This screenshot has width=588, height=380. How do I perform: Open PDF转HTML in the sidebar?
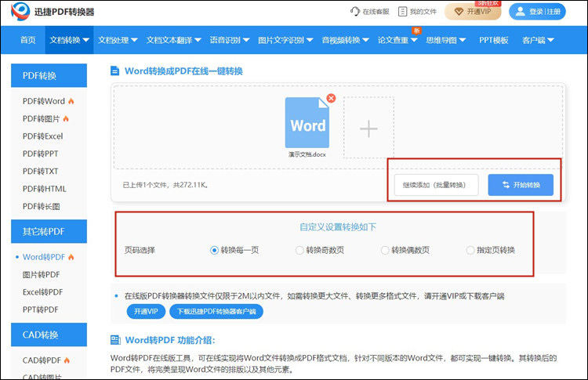click(x=44, y=189)
